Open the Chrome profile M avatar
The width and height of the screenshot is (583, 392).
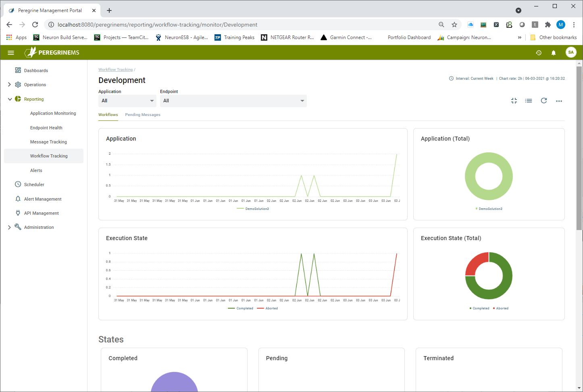pos(561,25)
